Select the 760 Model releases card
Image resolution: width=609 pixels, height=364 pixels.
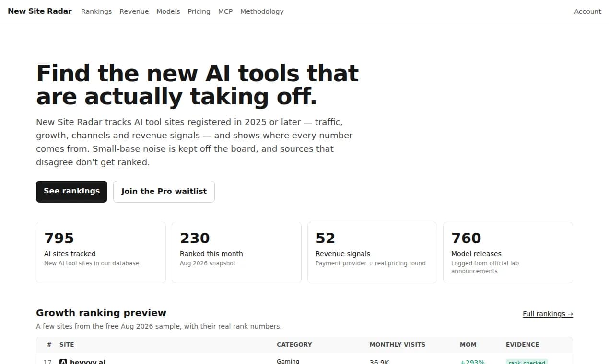(508, 252)
